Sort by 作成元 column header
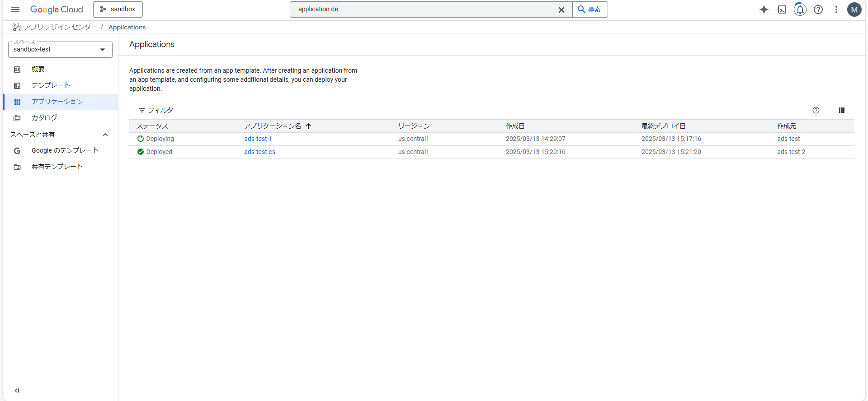 pyautogui.click(x=787, y=126)
